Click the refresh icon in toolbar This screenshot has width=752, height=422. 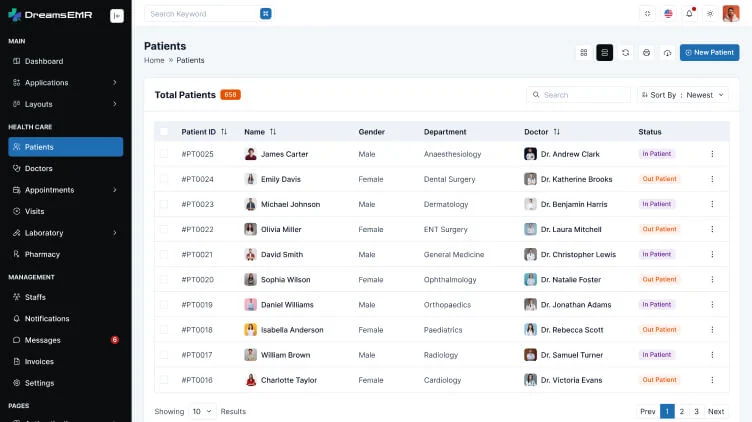(x=626, y=52)
